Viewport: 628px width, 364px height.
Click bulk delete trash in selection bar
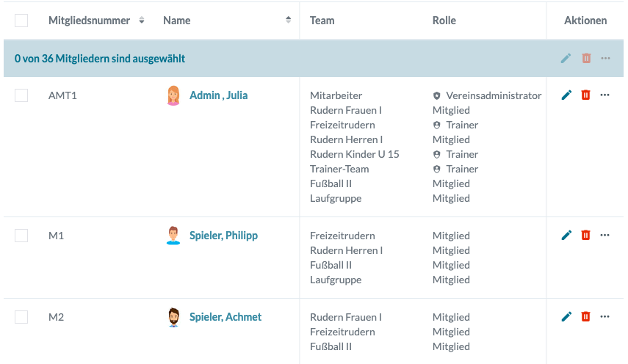[x=585, y=58]
